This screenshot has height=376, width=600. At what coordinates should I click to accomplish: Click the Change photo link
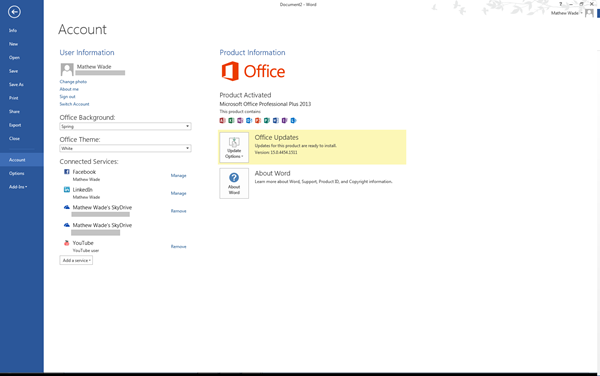pos(73,81)
